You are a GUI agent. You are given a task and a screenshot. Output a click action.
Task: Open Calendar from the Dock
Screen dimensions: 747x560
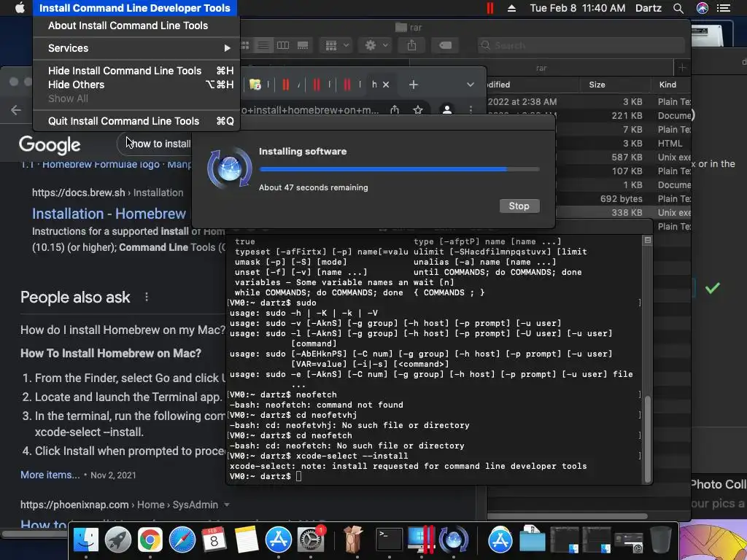214,540
